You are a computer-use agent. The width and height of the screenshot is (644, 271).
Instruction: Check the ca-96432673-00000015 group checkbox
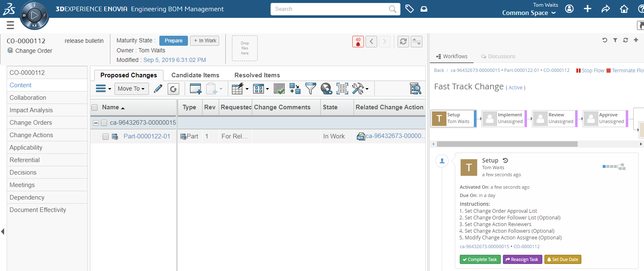tap(104, 123)
